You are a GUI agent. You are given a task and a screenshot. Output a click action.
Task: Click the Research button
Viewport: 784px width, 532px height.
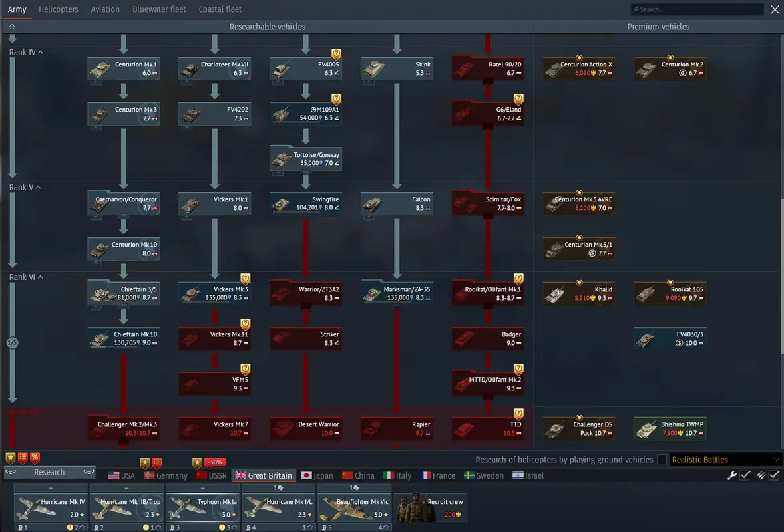click(50, 472)
